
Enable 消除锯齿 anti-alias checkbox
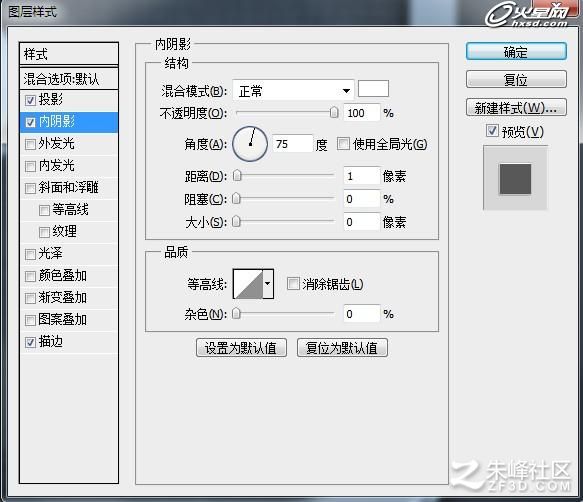coord(293,284)
